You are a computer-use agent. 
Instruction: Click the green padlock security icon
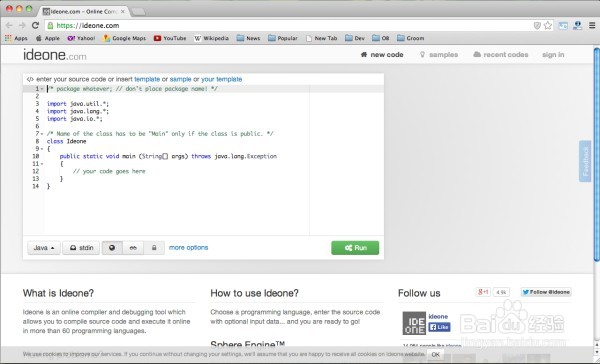click(x=50, y=26)
